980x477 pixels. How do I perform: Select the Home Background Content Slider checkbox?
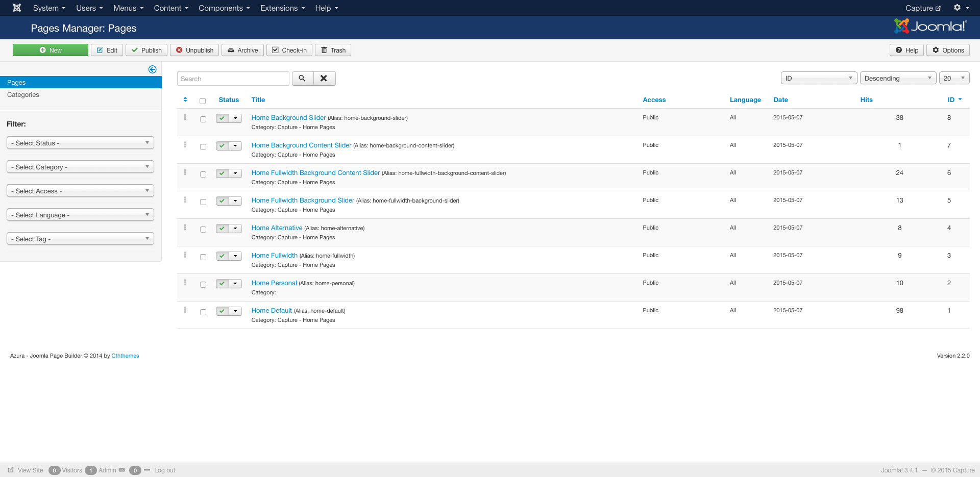point(203,147)
